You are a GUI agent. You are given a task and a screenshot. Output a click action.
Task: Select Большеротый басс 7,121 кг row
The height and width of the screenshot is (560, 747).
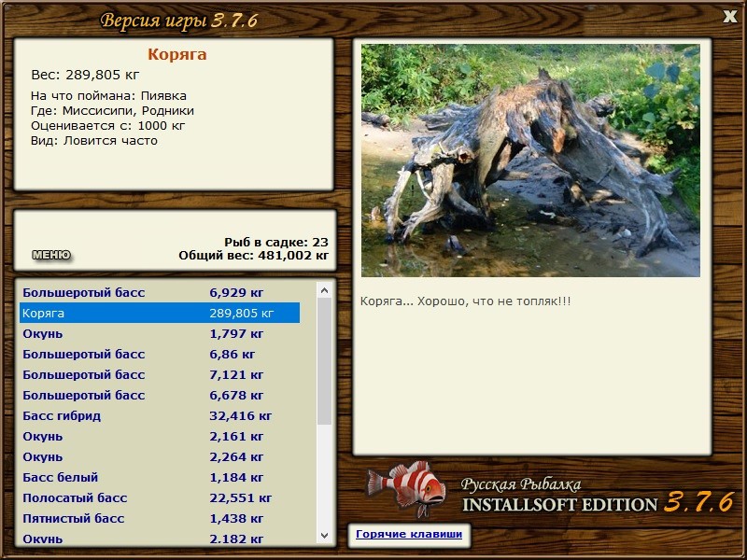tap(160, 374)
